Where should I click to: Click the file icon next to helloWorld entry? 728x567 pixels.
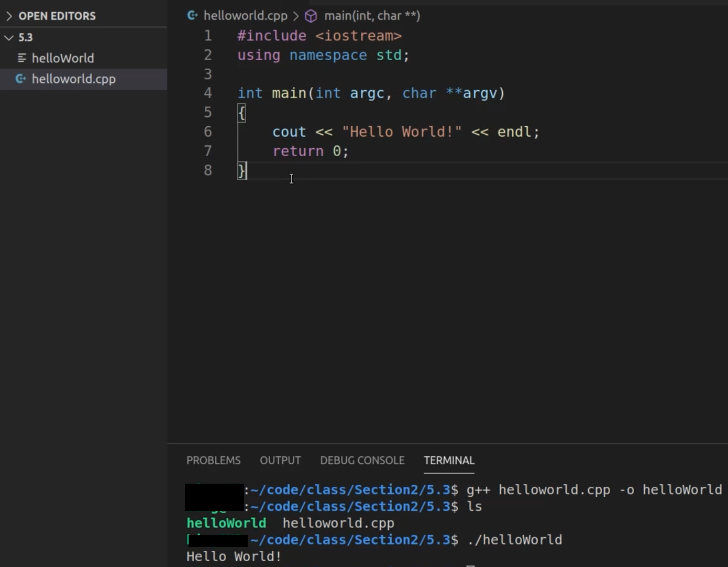click(x=21, y=58)
